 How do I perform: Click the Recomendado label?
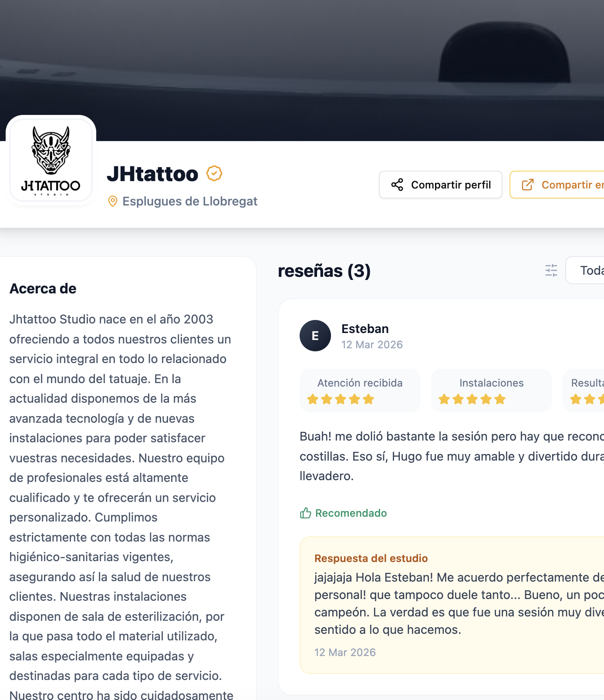351,513
